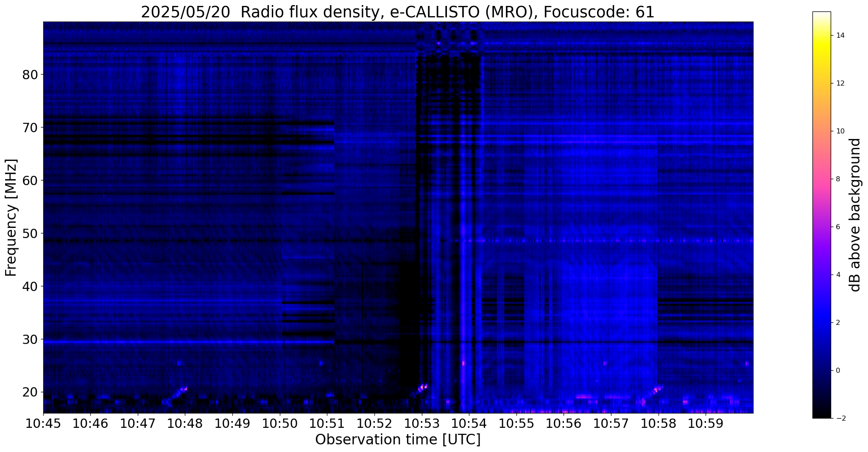Viewport: 868px width, 452px height.
Task: Click the colorbar tick label 0
Action: (x=837, y=371)
